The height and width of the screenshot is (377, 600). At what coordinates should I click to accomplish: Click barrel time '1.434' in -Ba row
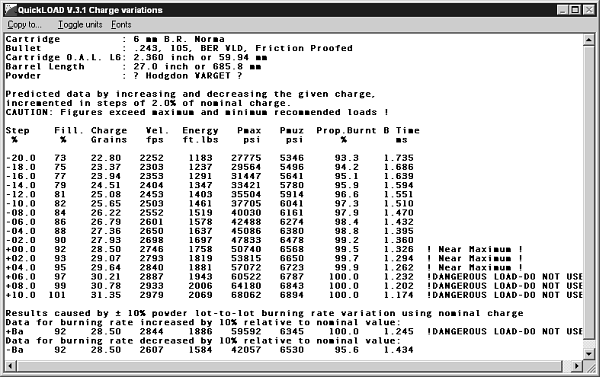point(399,350)
